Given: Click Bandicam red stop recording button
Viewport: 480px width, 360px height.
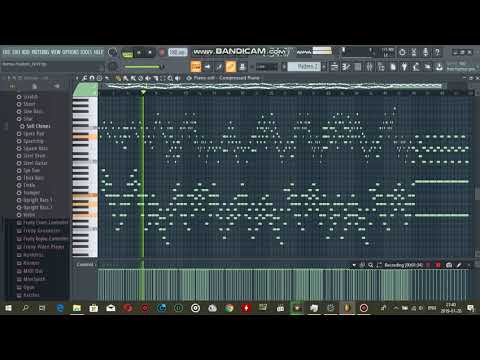Looking at the screenshot, I should pyautogui.click(x=438, y=265).
